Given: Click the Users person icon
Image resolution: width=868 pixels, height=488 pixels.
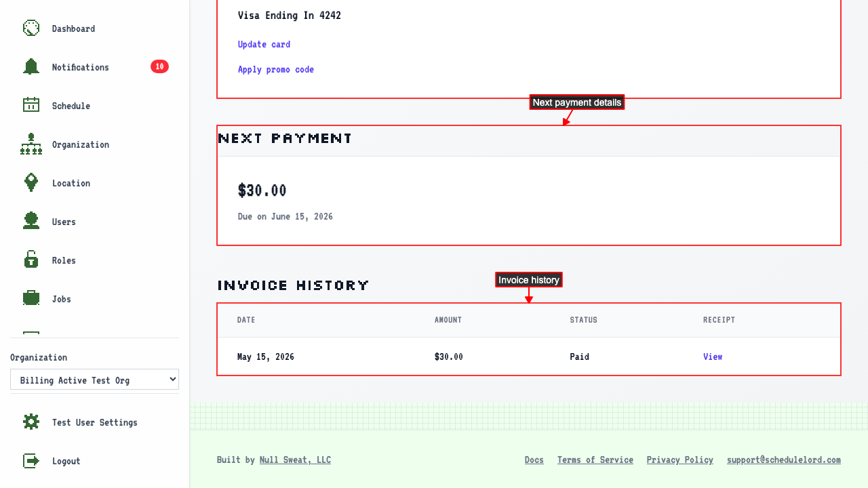Looking at the screenshot, I should point(31,221).
